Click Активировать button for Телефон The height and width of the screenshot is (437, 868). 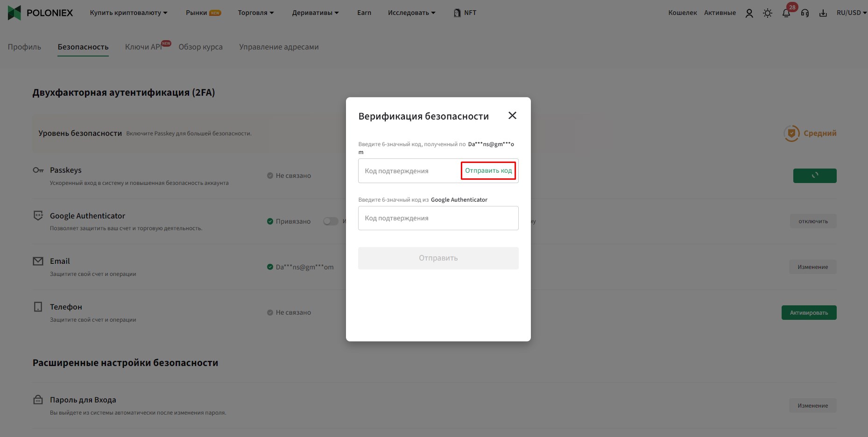click(809, 313)
